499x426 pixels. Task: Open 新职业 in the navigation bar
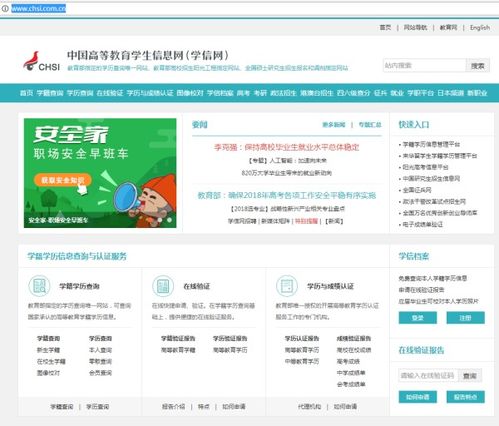coord(477,93)
